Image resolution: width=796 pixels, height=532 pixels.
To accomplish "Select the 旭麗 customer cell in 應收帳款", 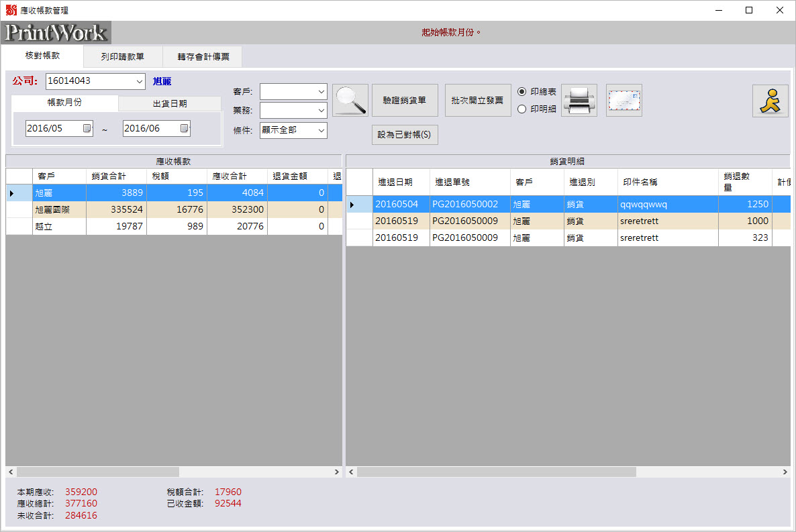I will coord(59,193).
